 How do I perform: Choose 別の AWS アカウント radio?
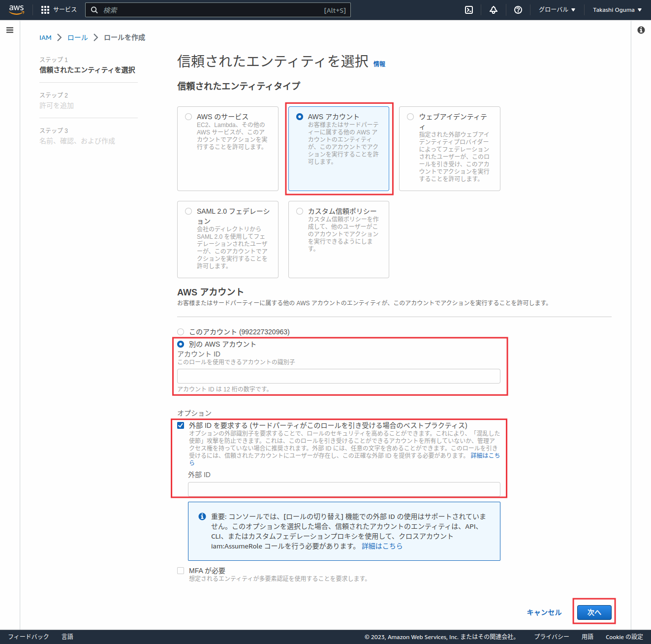pos(181,344)
